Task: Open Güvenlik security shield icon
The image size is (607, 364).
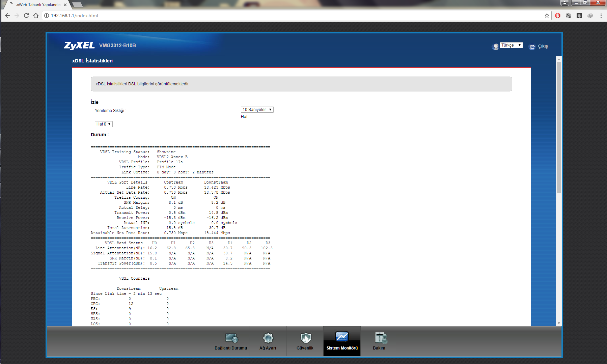Action: (x=305, y=338)
